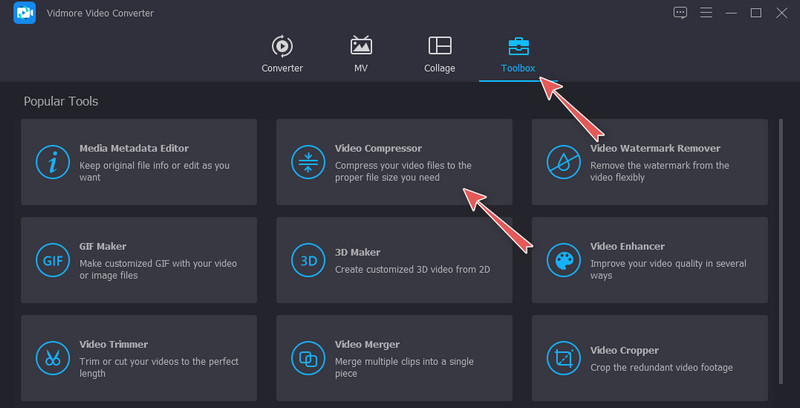Open the hamburger menu in title bar
The width and height of the screenshot is (800, 408).
point(706,12)
